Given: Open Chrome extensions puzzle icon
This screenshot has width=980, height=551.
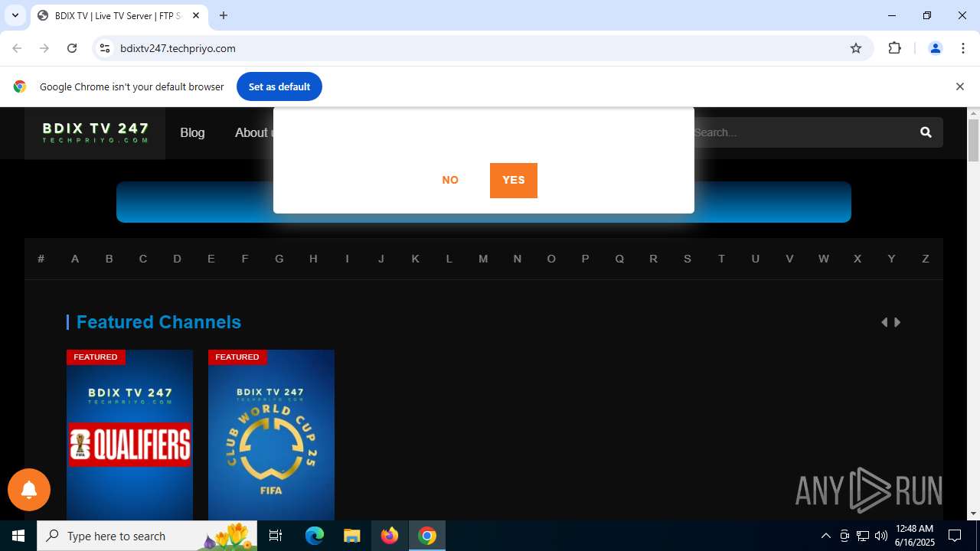Looking at the screenshot, I should pos(894,48).
